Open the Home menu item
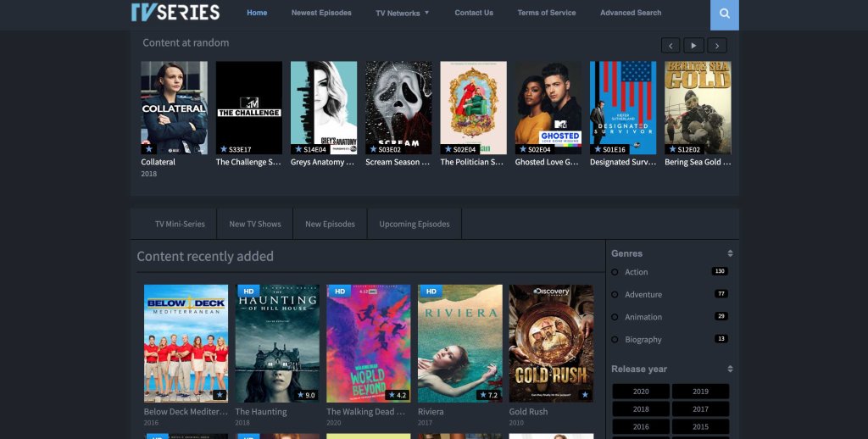This screenshot has height=439, width=868. (257, 12)
